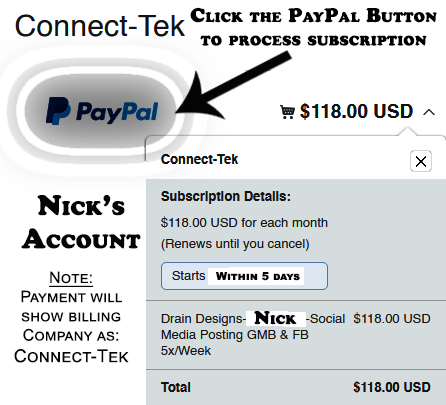Click the Connect-Tek page title
The width and height of the screenshot is (446, 405).
point(100,26)
